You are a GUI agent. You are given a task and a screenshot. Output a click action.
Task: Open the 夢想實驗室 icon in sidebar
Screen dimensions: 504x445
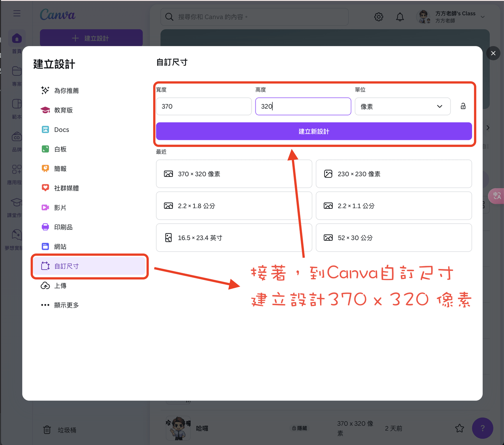(17, 235)
